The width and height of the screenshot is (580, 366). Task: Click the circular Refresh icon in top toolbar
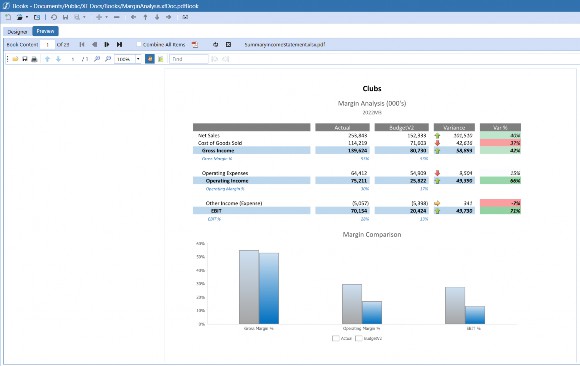point(54,17)
